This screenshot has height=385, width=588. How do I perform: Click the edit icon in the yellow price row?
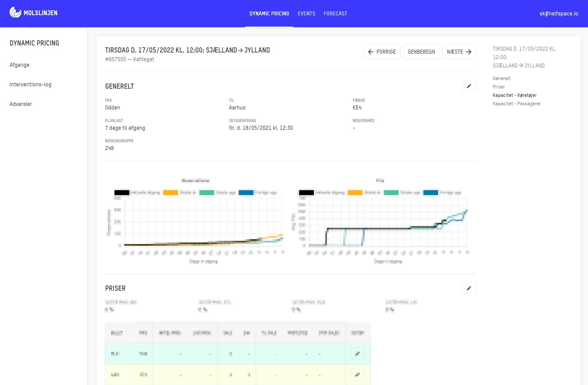[357, 375]
